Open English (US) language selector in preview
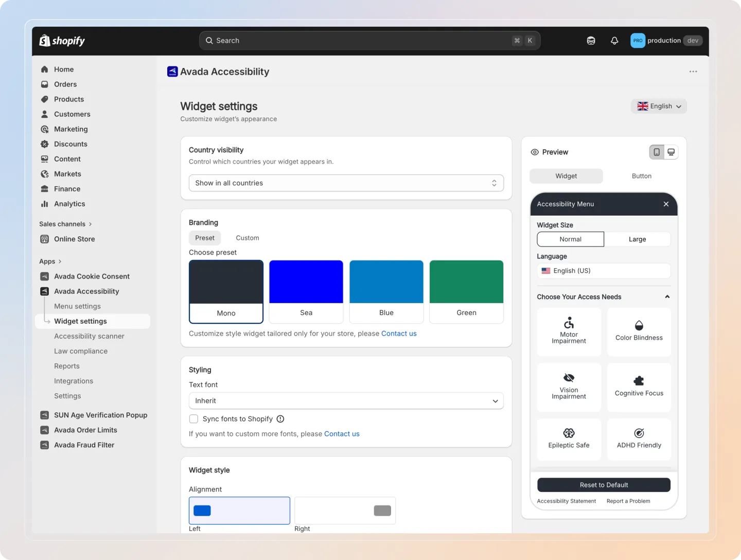The width and height of the screenshot is (741, 560). coord(604,271)
